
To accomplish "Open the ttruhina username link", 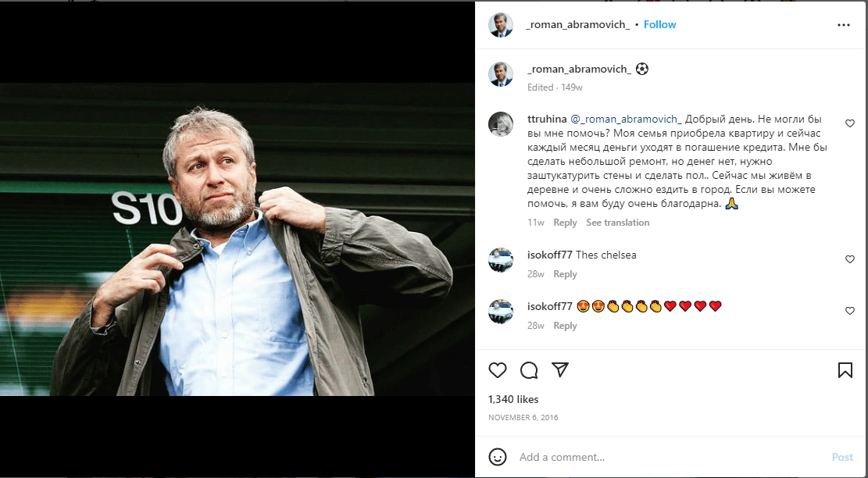I will (x=547, y=119).
